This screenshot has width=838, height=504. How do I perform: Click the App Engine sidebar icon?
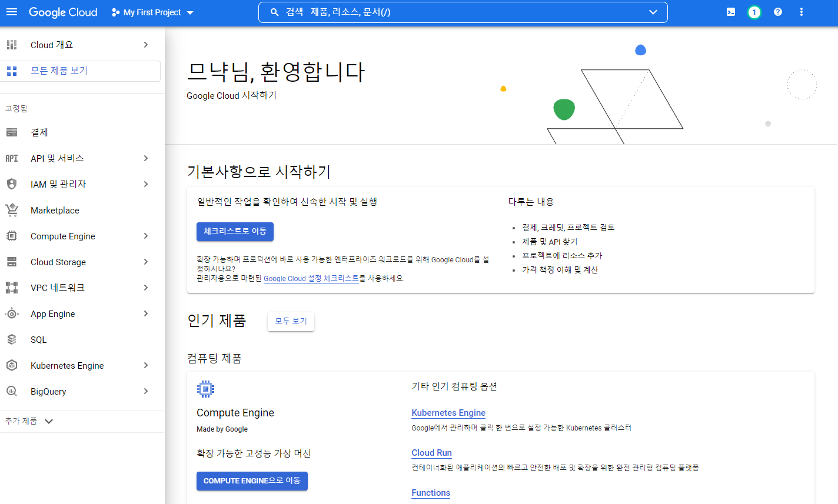[12, 313]
